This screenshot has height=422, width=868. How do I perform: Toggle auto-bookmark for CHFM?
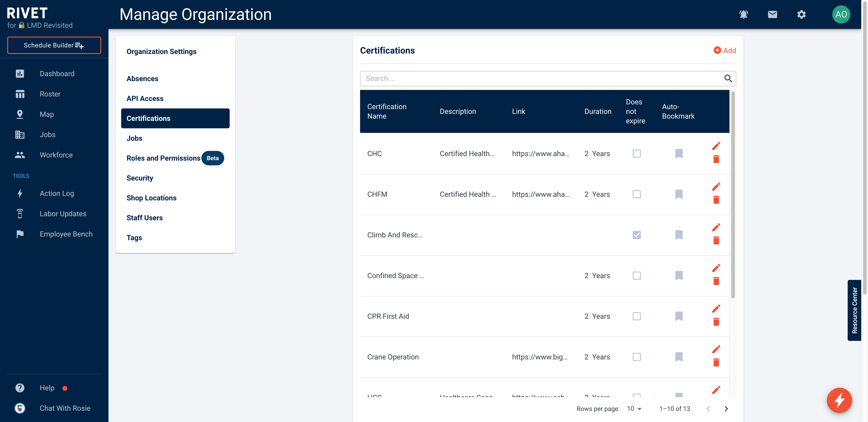679,194
